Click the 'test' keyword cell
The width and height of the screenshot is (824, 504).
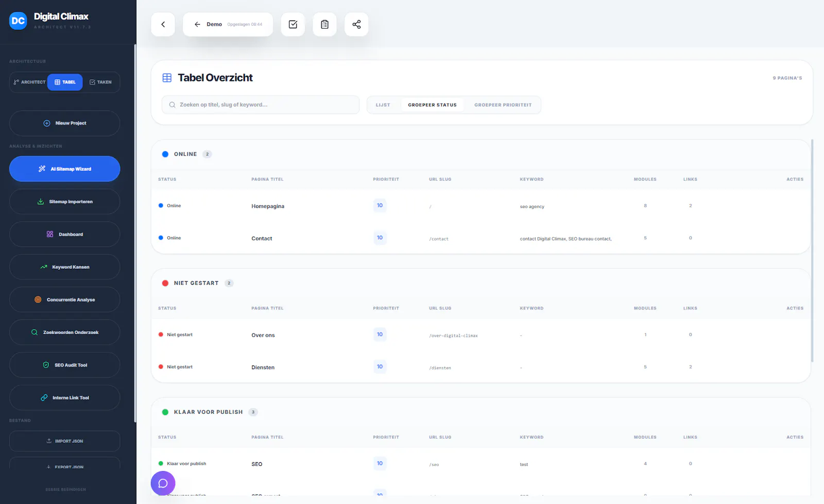[524, 464]
